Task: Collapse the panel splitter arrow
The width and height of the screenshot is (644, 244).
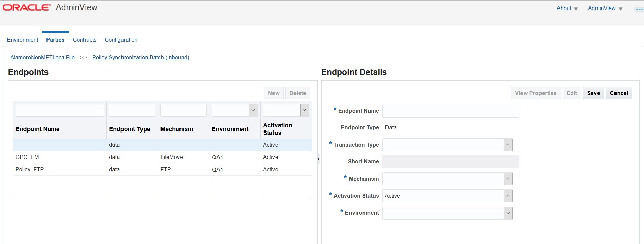Action: pos(319,159)
